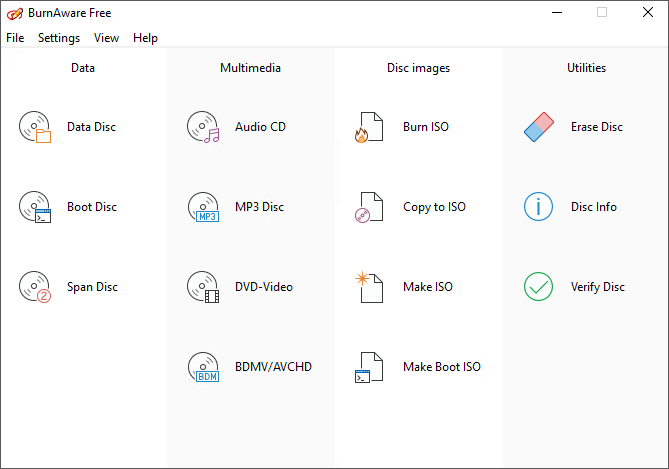The width and height of the screenshot is (669, 469).
Task: Open the Disc Info circle icon
Action: (x=538, y=207)
